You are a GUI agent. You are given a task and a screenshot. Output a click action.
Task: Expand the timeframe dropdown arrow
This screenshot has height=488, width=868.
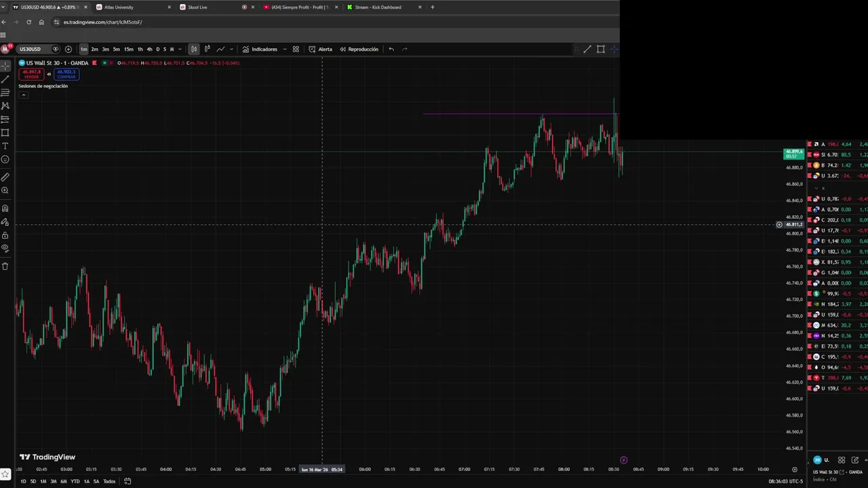point(180,49)
